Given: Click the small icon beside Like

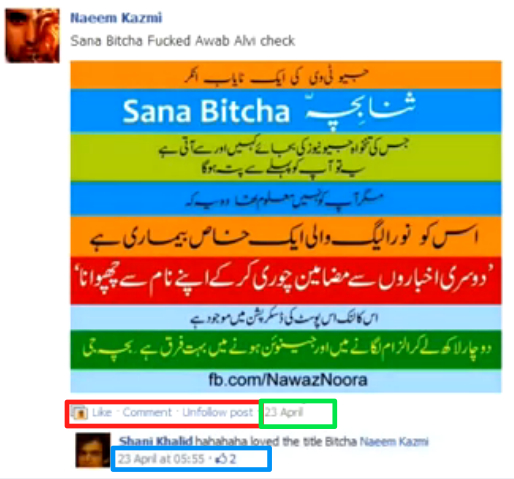Looking at the screenshot, I should tap(79, 413).
